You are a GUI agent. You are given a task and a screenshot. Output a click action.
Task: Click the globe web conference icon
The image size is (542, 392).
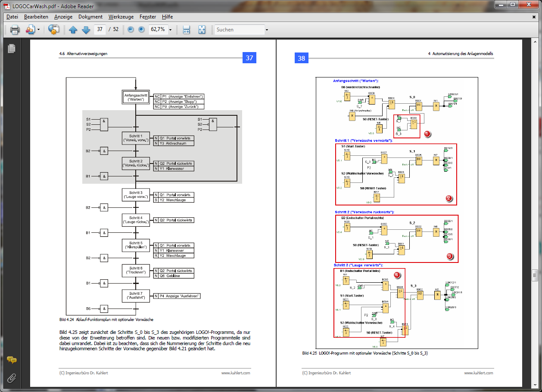point(53,30)
